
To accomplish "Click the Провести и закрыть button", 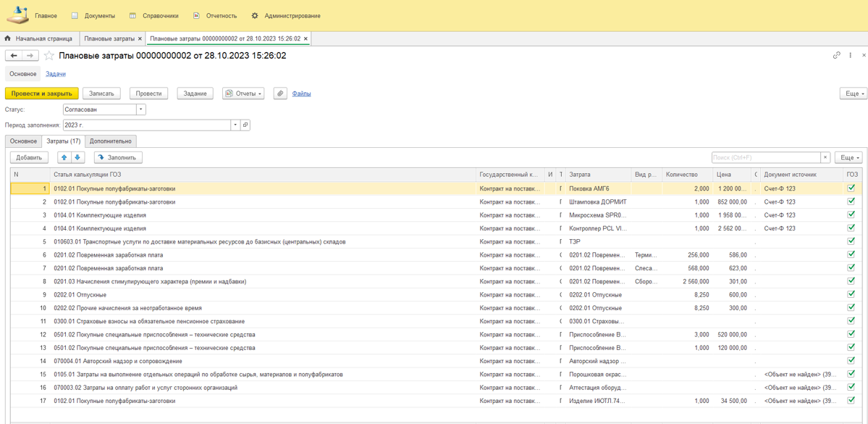I will [x=41, y=93].
